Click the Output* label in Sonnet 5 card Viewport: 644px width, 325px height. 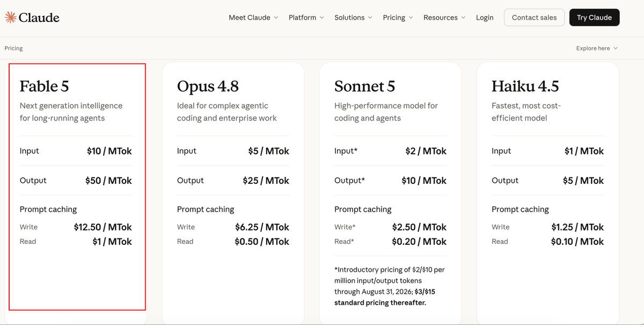[349, 180]
